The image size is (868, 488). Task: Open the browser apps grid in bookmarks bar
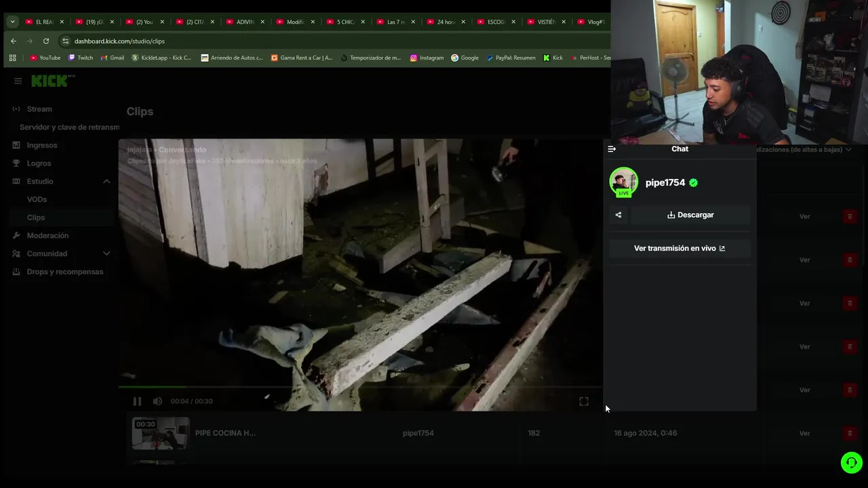tap(12, 58)
